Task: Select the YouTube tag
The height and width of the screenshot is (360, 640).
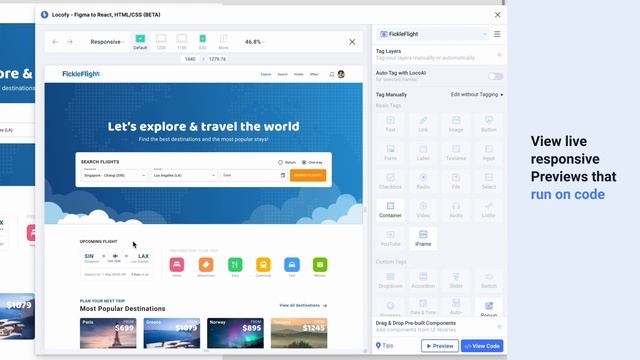Action: coord(390,238)
